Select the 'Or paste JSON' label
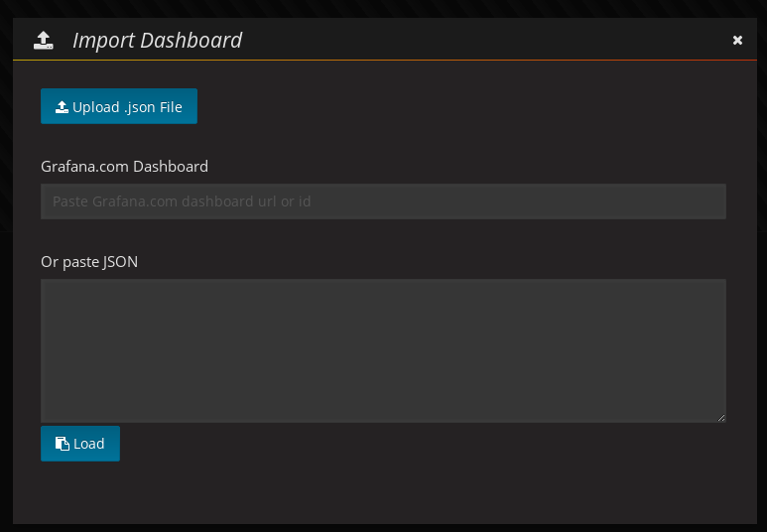This screenshot has width=767, height=532. coord(89,262)
